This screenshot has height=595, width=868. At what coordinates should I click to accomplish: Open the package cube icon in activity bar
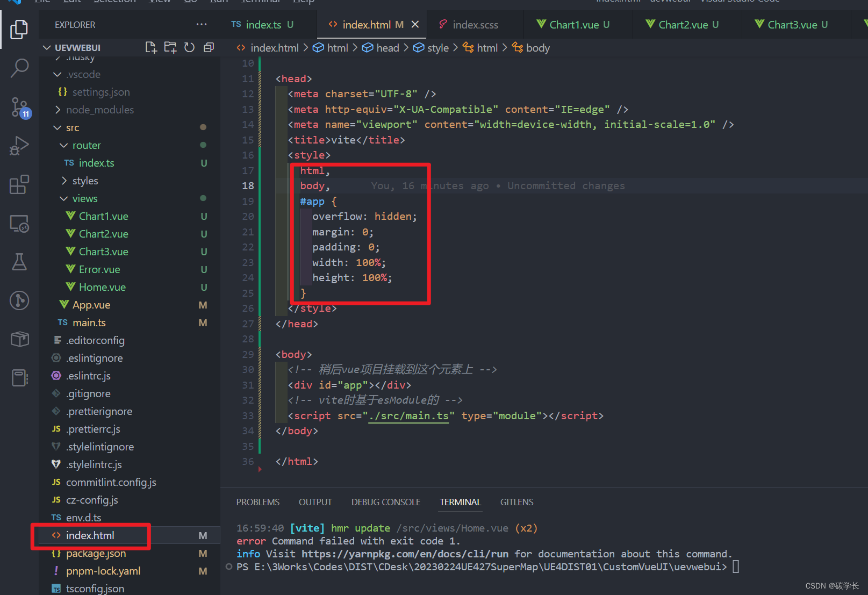pos(19,339)
